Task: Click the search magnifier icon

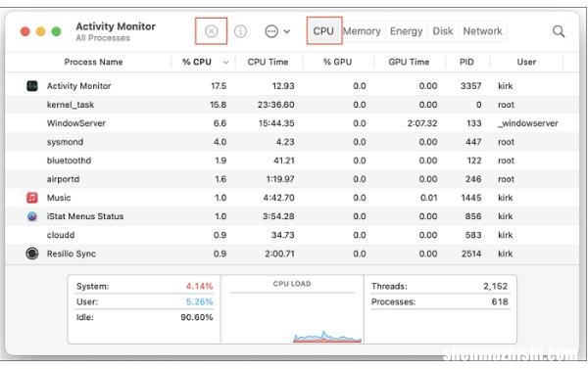Action: pyautogui.click(x=559, y=31)
